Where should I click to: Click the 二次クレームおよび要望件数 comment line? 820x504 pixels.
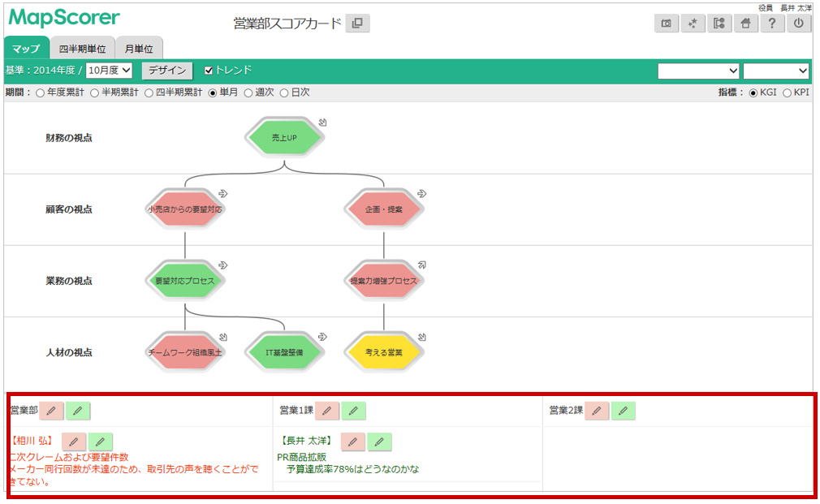69,458
